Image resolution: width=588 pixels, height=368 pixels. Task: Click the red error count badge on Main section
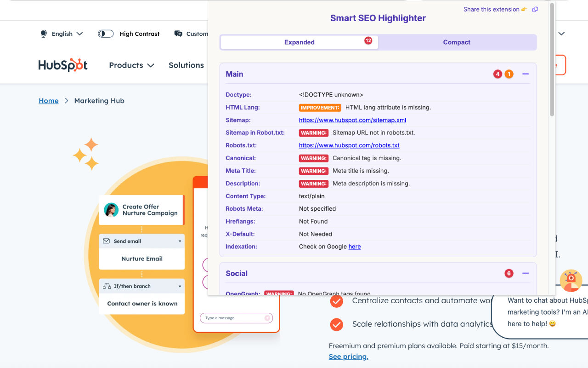(498, 74)
